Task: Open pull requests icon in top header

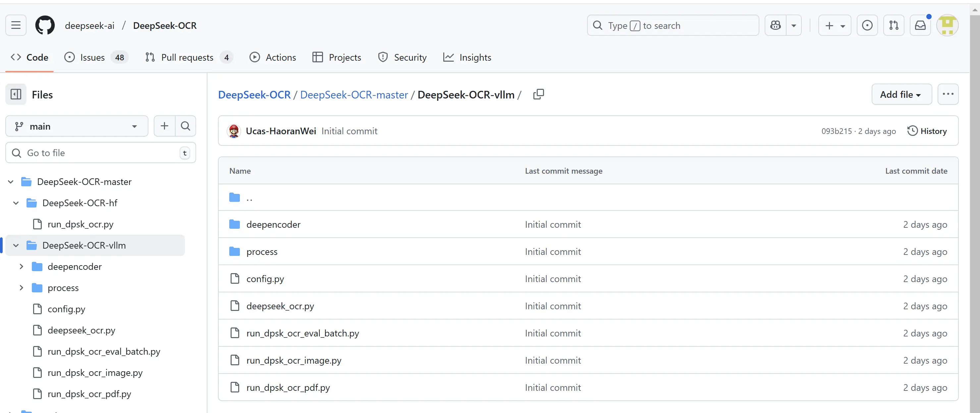Action: point(893,26)
